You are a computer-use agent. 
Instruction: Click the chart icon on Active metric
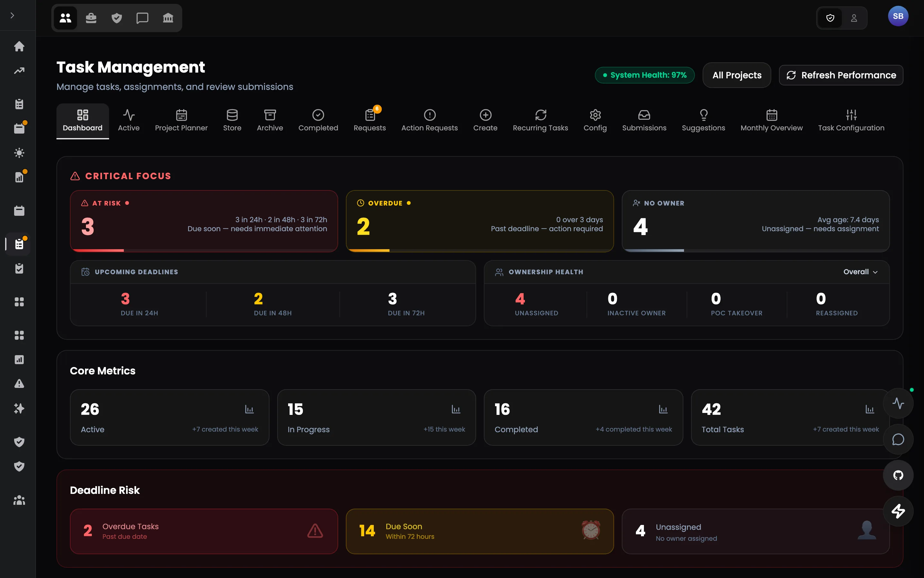click(x=249, y=409)
